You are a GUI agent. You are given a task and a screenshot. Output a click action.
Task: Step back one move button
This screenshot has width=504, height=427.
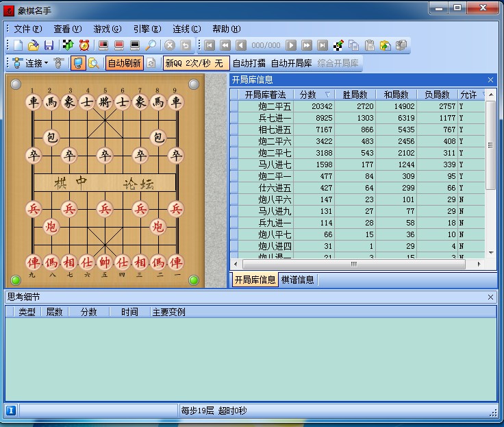[x=241, y=45]
